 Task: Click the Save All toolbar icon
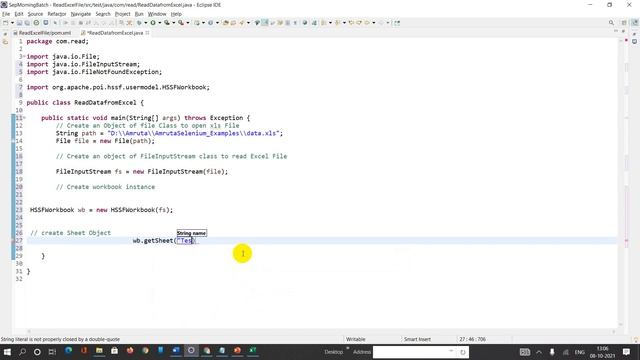click(x=27, y=23)
